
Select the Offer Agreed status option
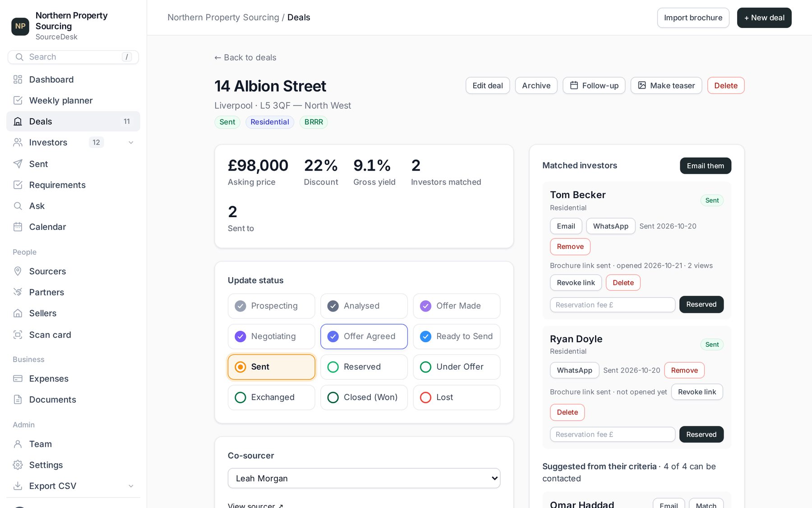click(364, 336)
